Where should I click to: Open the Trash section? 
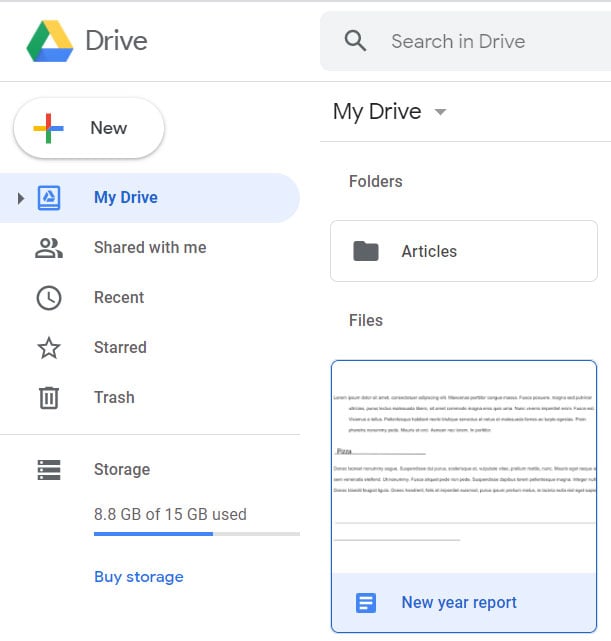[150, 398]
